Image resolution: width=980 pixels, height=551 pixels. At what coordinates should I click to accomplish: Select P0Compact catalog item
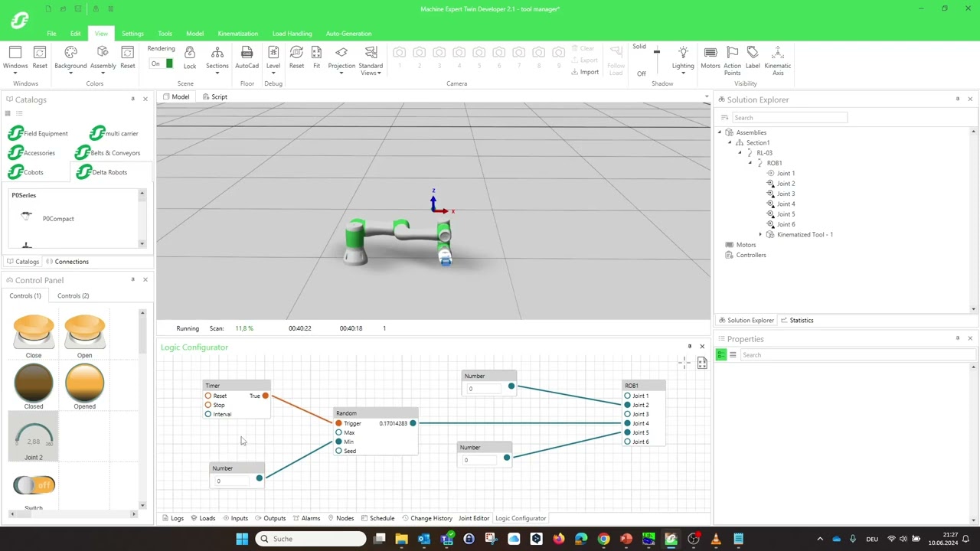point(58,219)
